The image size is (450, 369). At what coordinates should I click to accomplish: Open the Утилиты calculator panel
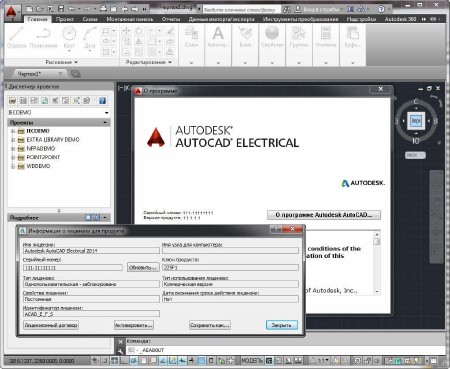click(x=326, y=44)
